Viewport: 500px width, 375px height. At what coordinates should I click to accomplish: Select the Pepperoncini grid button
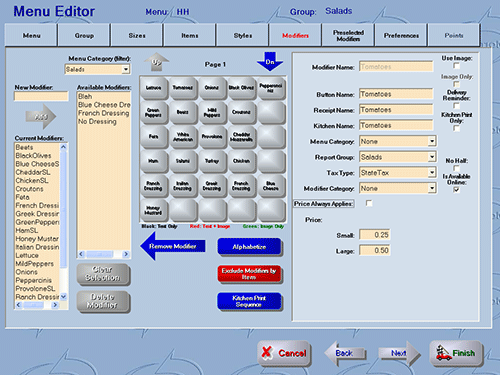pos(271,88)
